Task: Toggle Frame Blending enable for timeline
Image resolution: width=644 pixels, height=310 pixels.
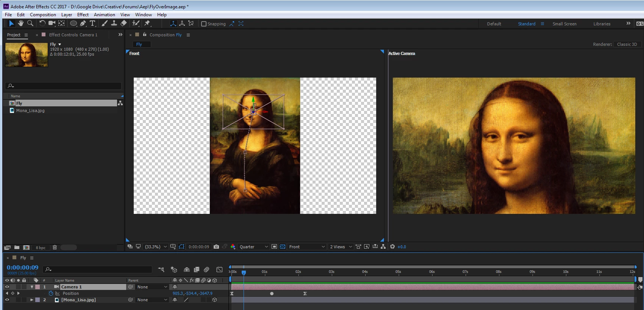Action: pos(197,269)
